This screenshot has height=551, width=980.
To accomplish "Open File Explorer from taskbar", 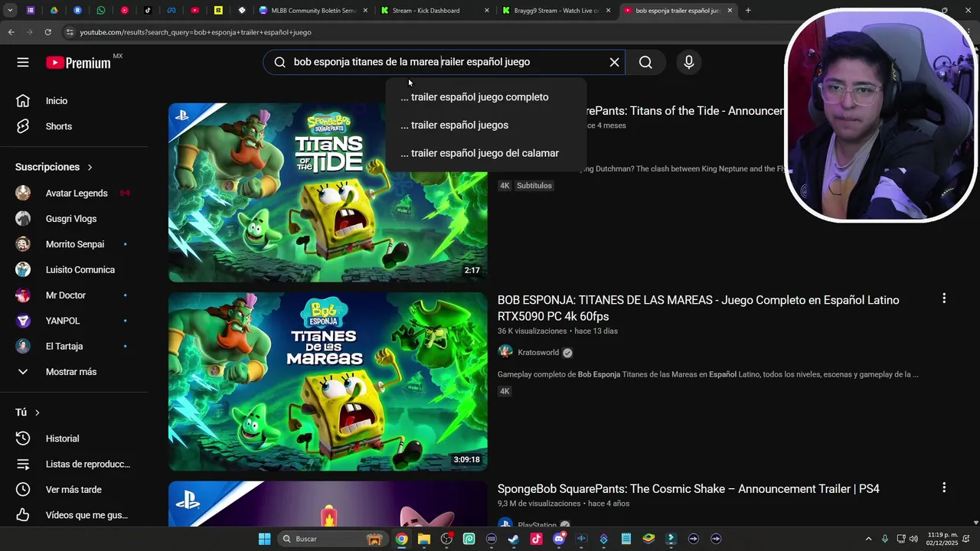I will point(423,539).
